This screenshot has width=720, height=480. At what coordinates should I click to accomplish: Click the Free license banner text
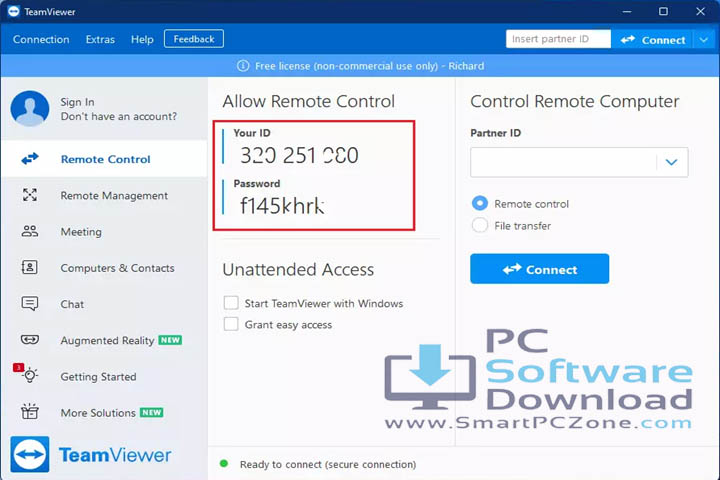pos(370,66)
